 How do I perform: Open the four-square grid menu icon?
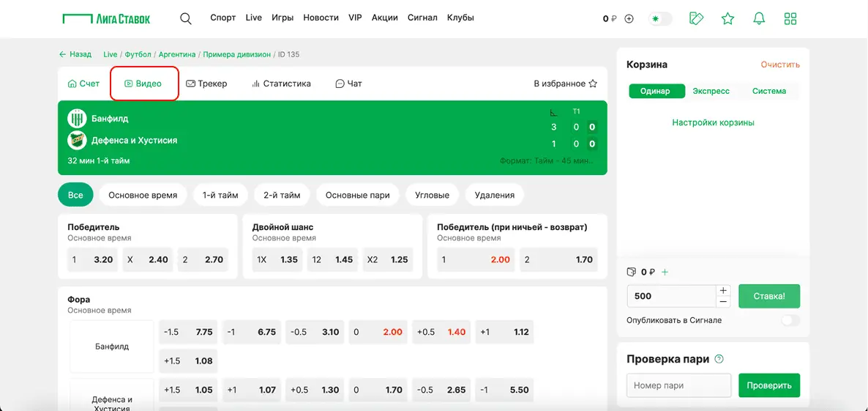790,18
